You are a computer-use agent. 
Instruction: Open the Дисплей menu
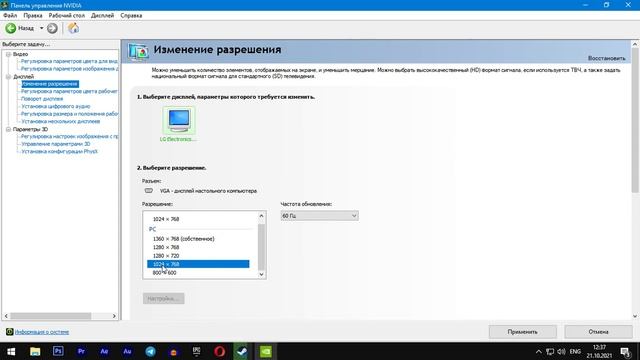[102, 16]
